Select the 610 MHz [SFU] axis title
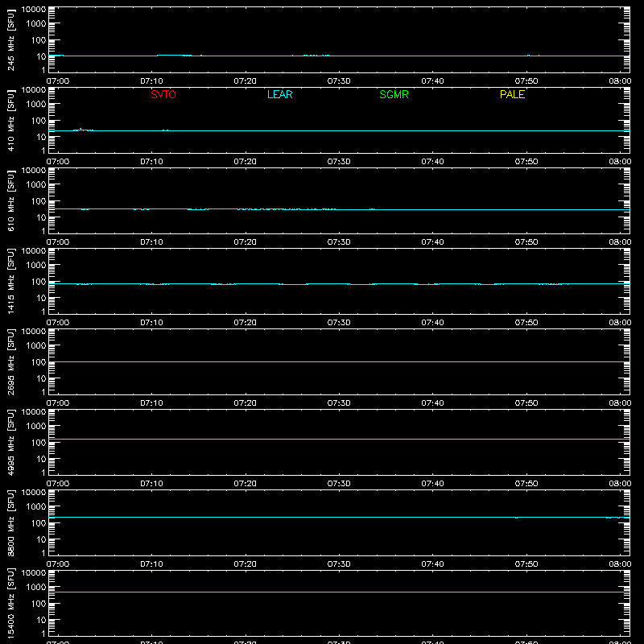Screen dimensions: 644x644 tap(11, 200)
